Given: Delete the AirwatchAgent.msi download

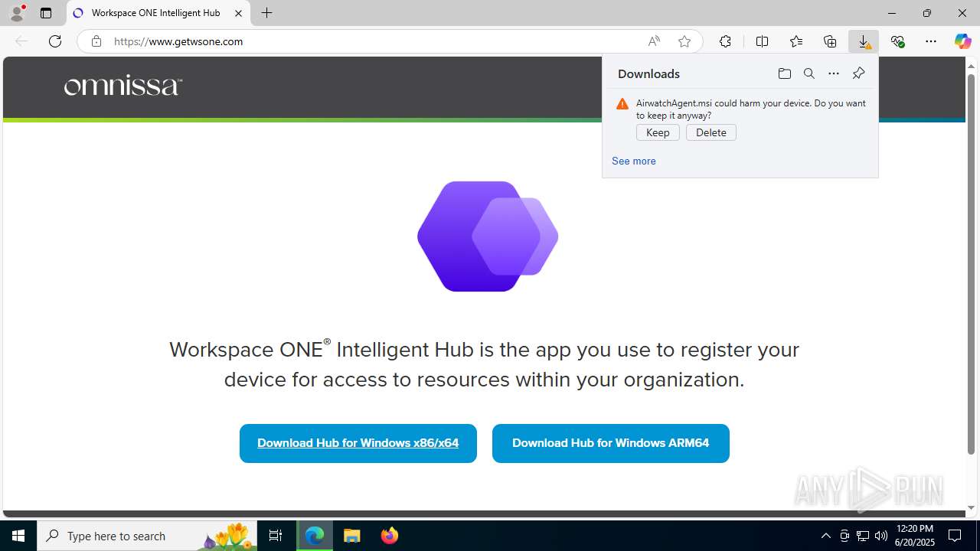Looking at the screenshot, I should pyautogui.click(x=711, y=132).
